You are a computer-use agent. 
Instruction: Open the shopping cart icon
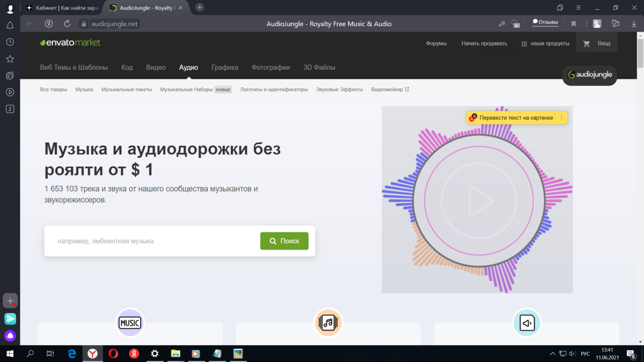point(587,43)
